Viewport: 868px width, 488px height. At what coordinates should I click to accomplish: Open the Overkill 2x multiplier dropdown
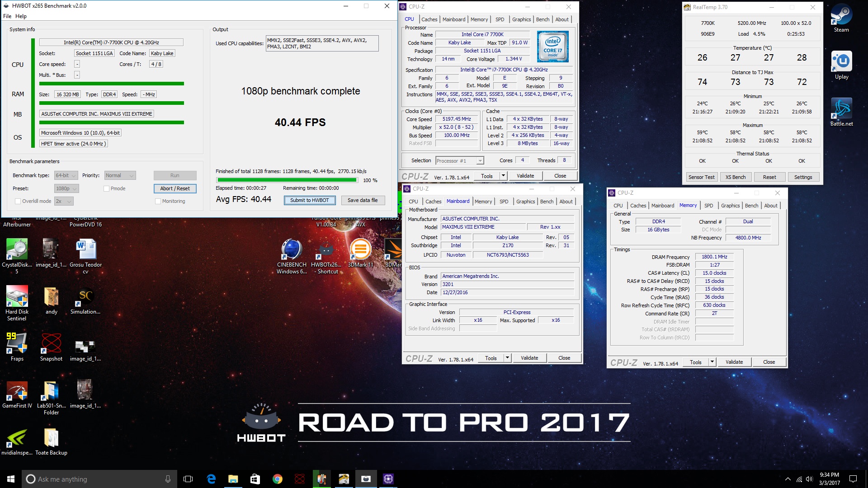click(64, 202)
